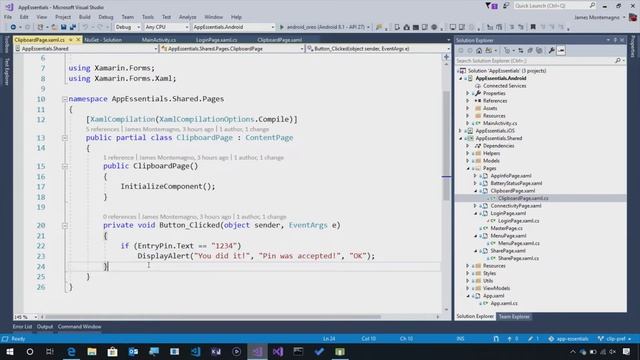Click the editor vertical scrollbar thumb
Image resolution: width=640 pixels, height=360 pixels.
447,145
